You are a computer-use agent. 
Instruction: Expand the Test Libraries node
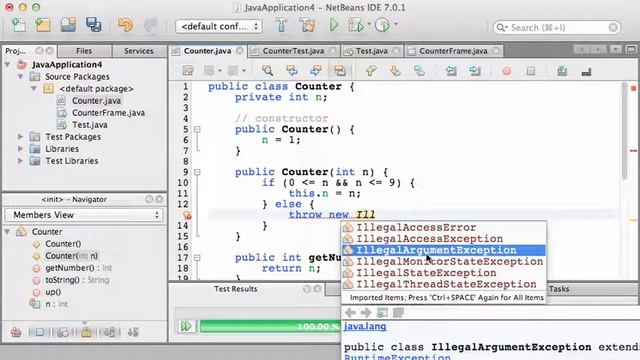click(20, 161)
